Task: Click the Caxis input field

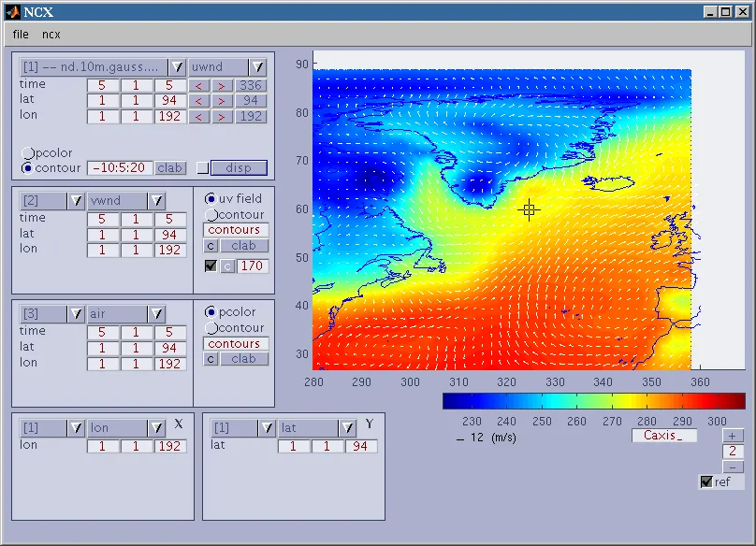Action: (663, 436)
